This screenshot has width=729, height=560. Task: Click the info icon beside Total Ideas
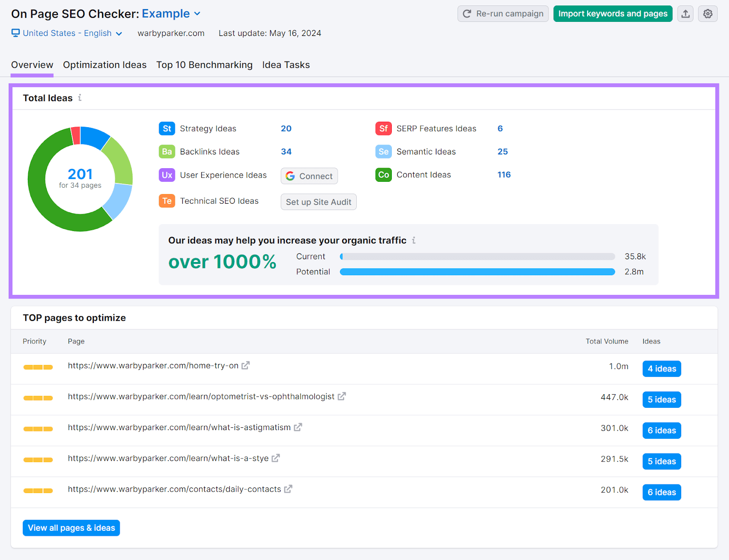(x=81, y=98)
